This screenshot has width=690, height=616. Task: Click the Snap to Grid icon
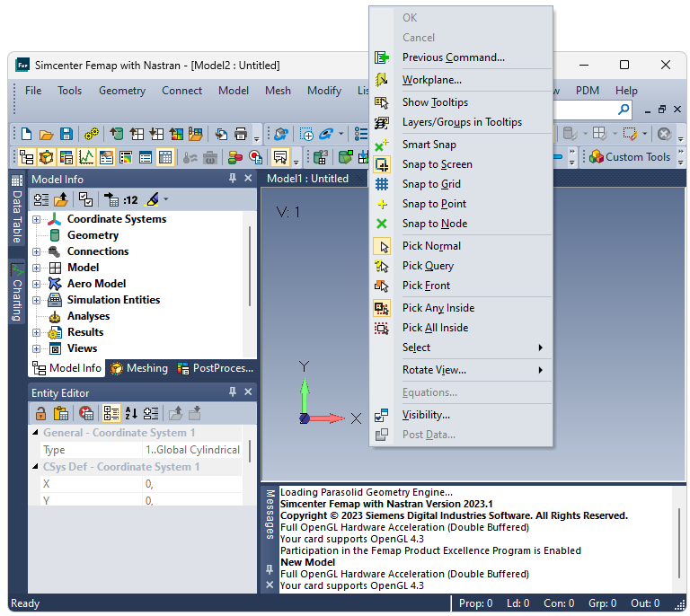tap(382, 184)
